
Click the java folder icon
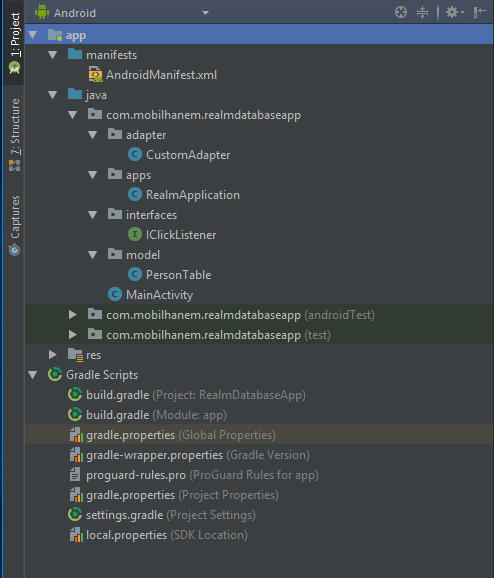pyautogui.click(x=75, y=94)
